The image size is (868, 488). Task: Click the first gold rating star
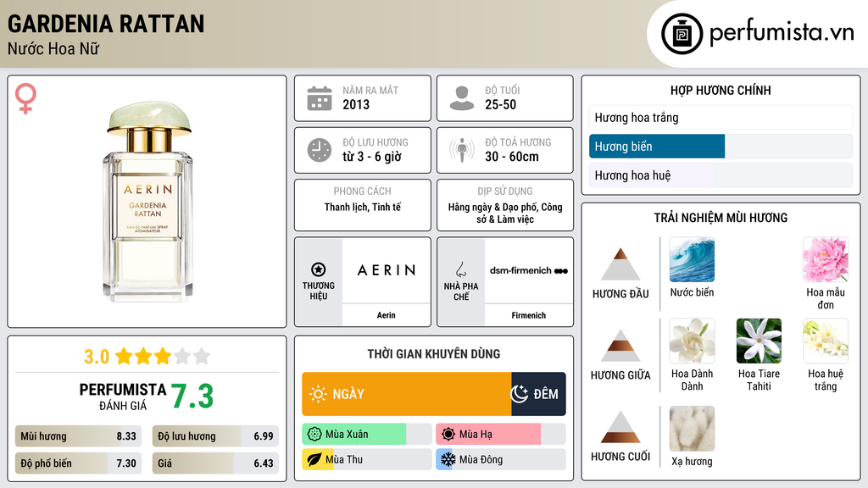124,356
